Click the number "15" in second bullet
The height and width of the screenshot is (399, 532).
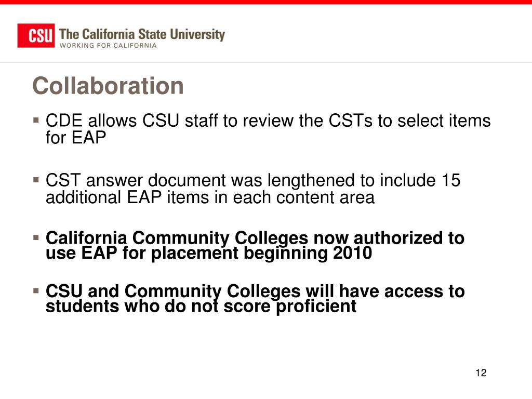click(451, 180)
